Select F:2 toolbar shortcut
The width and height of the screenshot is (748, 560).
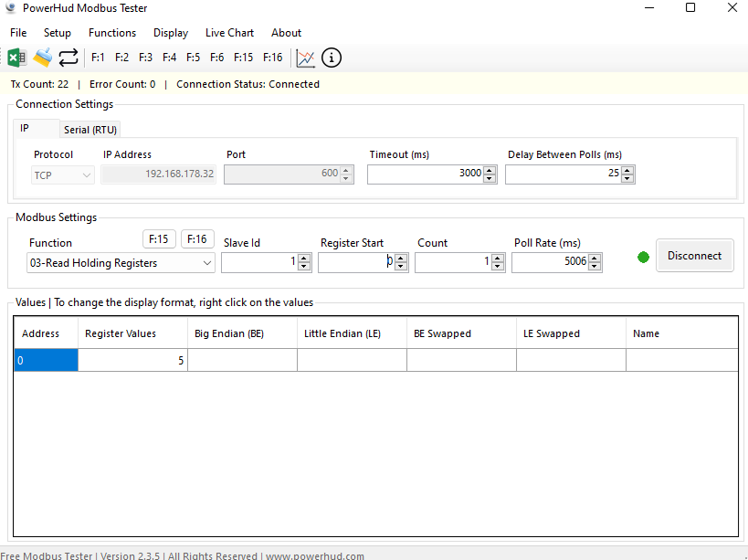(x=121, y=58)
